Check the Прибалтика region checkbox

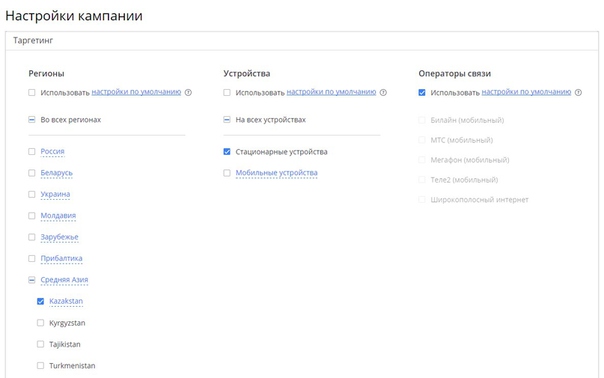pyautogui.click(x=32, y=259)
